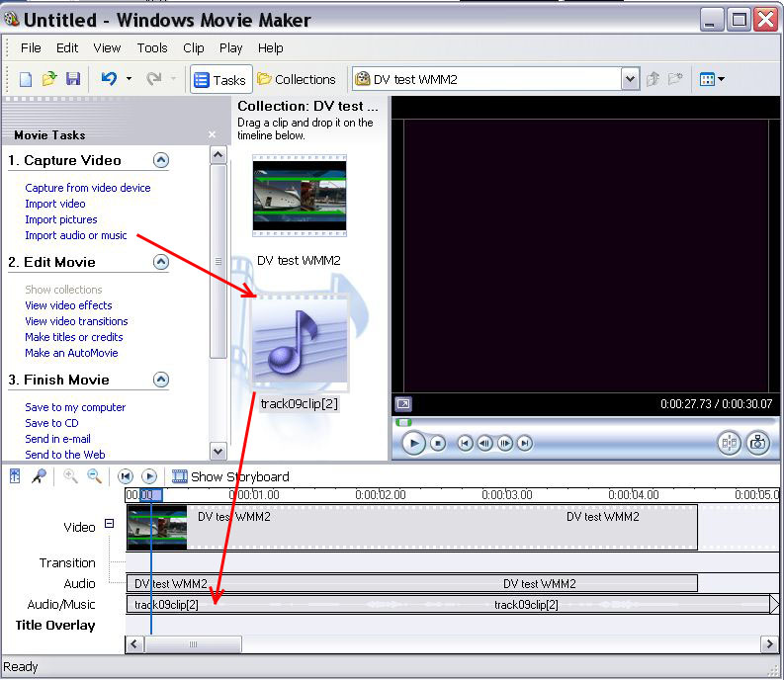The height and width of the screenshot is (680, 784).
Task: Click View video effects link
Action: coord(68,305)
